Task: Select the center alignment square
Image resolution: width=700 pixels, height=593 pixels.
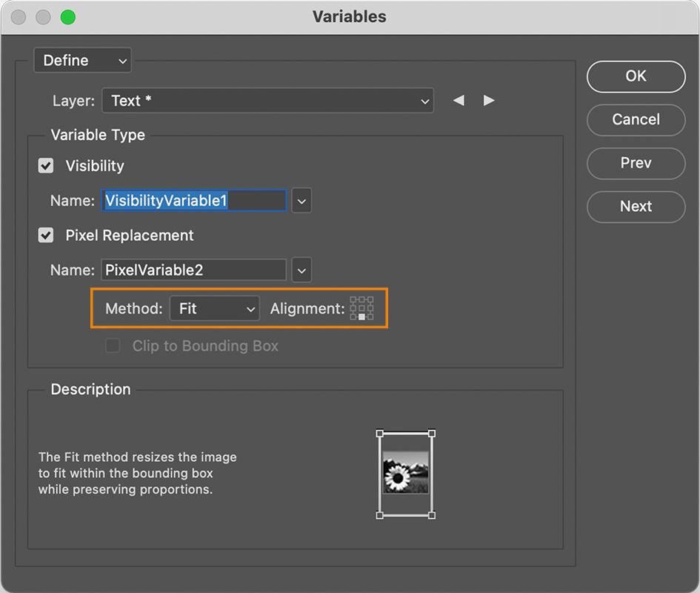Action: click(x=361, y=308)
